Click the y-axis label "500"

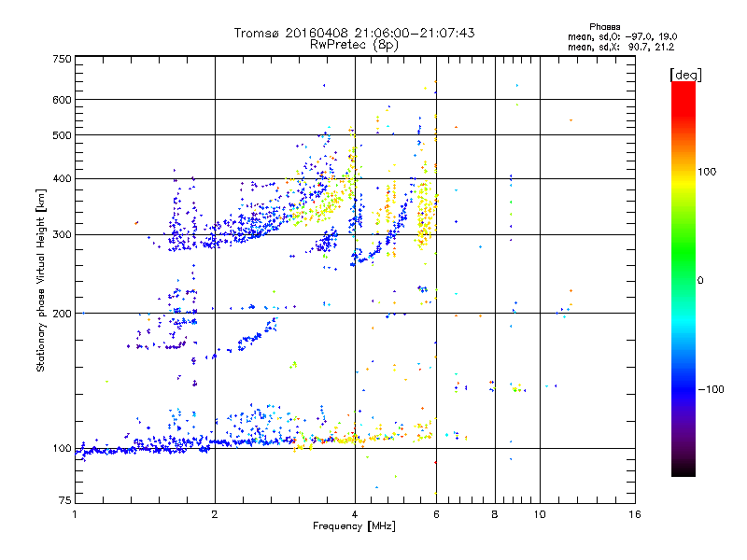pos(62,135)
